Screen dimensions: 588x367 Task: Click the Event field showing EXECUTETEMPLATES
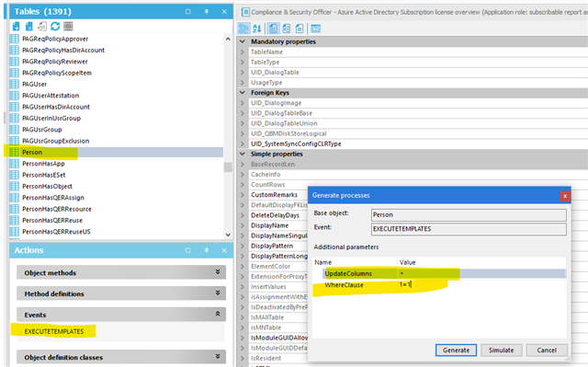(x=469, y=229)
